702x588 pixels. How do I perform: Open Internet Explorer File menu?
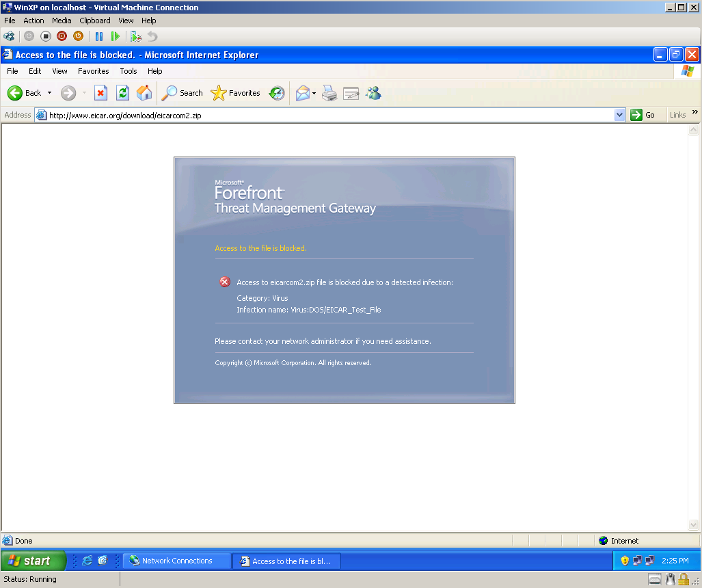(x=12, y=71)
